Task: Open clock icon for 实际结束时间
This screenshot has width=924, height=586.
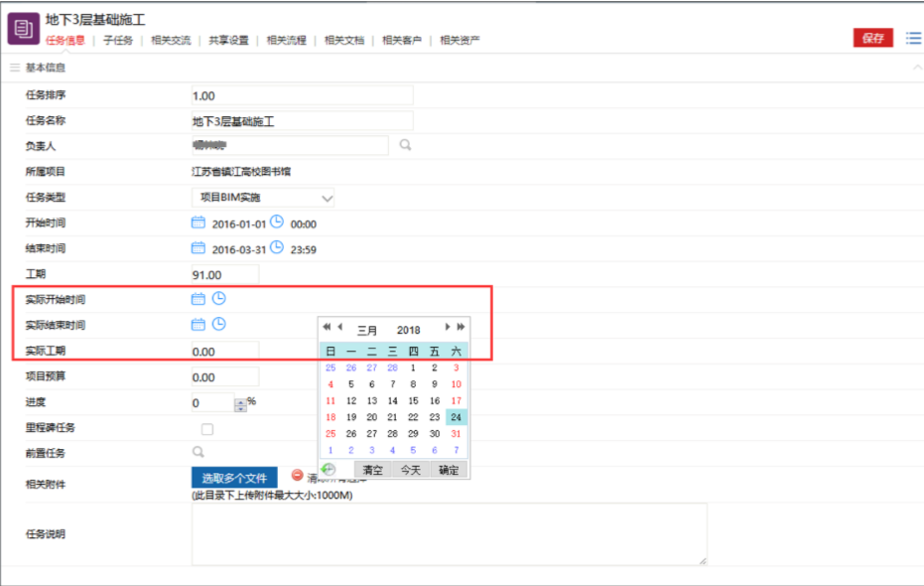Action: tap(218, 324)
